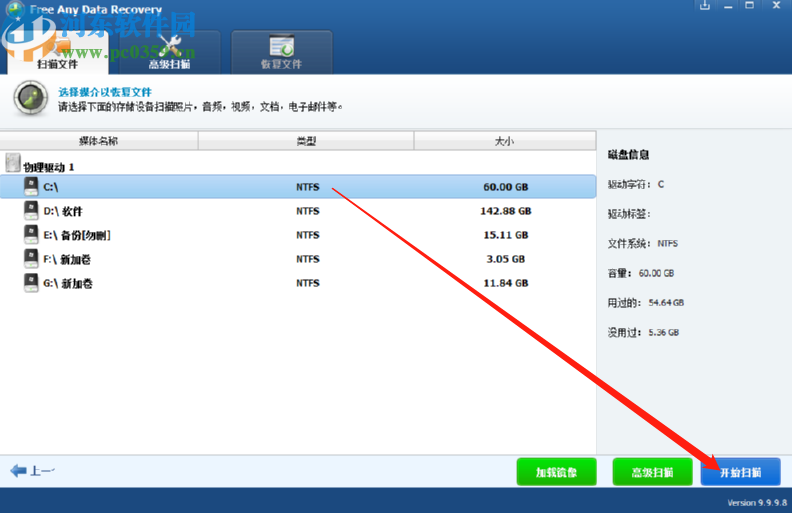Select the G:\ 新加卷 drive

pyautogui.click(x=298, y=283)
